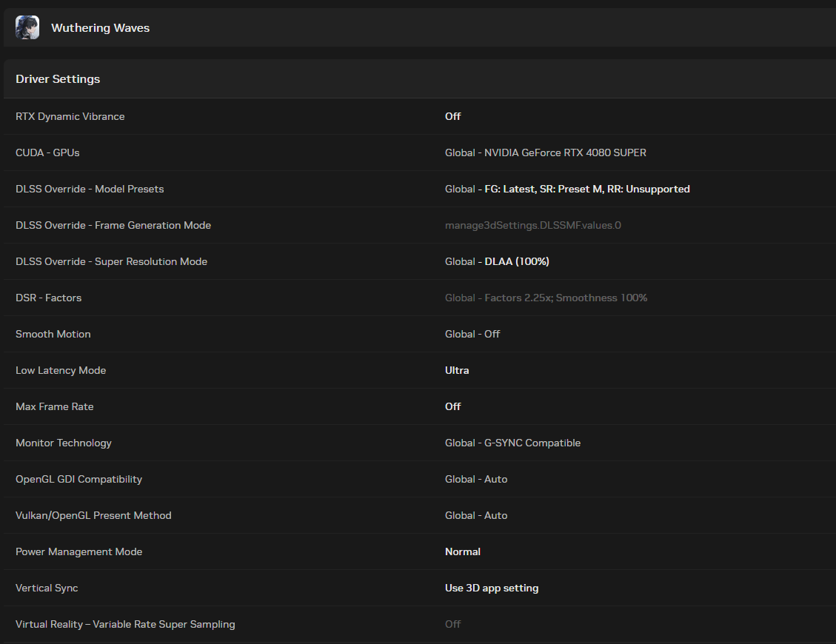Viewport: 836px width, 644px height.
Task: Click the Driver Settings header
Action: (58, 79)
